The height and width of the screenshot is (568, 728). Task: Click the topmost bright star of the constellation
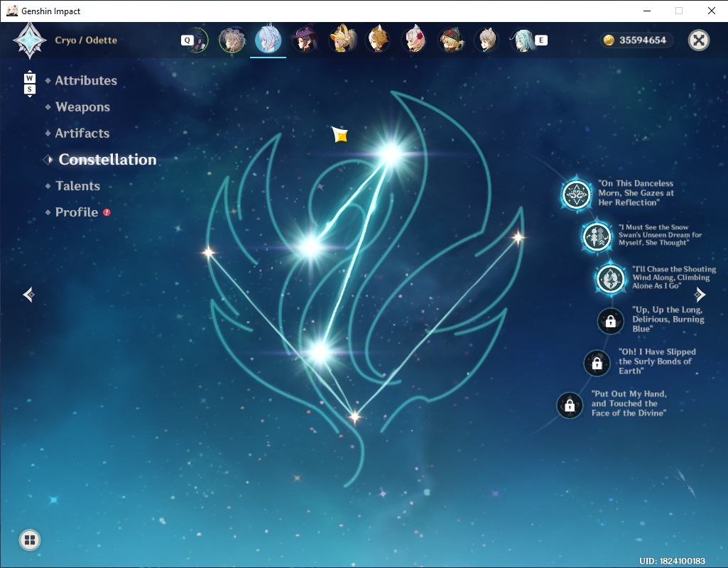(x=391, y=153)
